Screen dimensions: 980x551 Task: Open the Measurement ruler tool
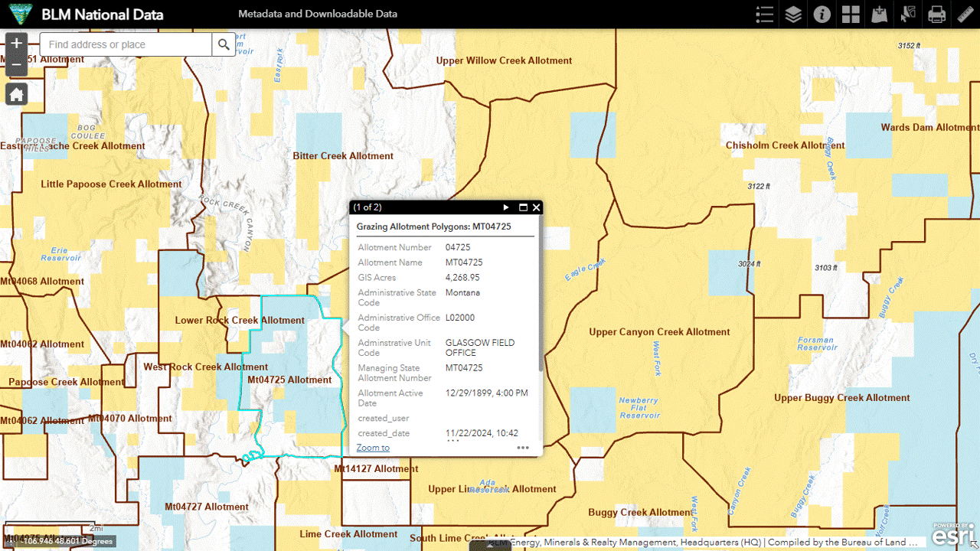point(965,15)
